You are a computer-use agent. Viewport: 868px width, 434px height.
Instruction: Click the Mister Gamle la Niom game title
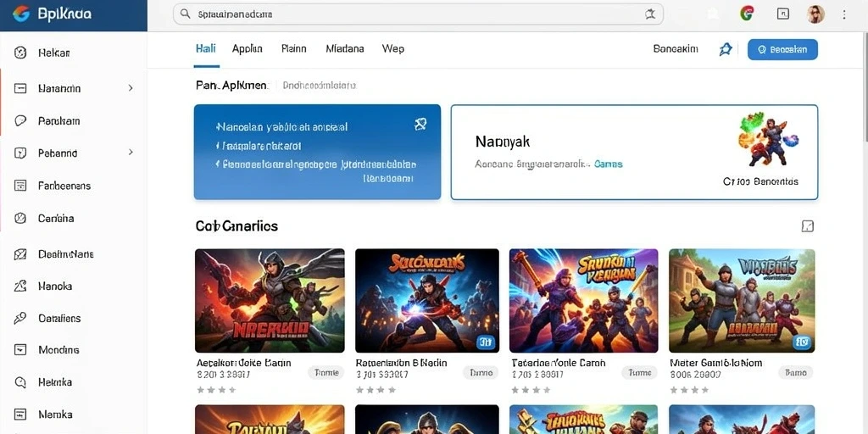715,363
